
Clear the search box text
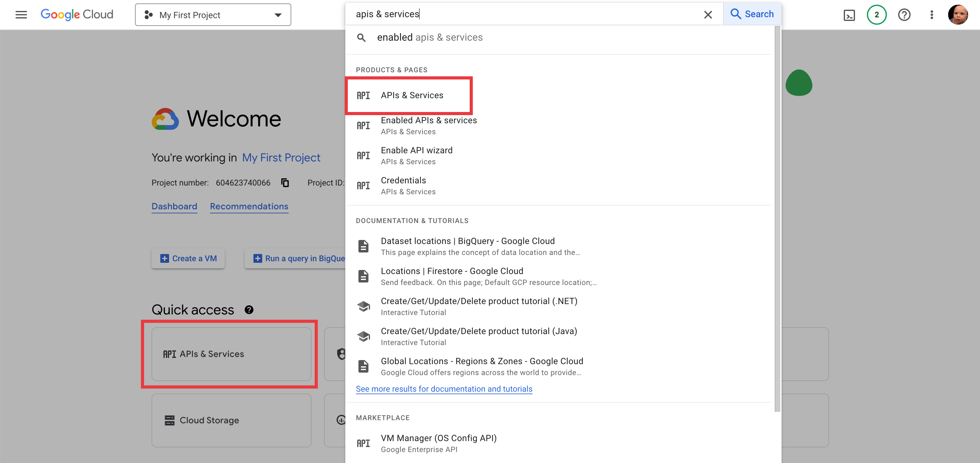[707, 15]
